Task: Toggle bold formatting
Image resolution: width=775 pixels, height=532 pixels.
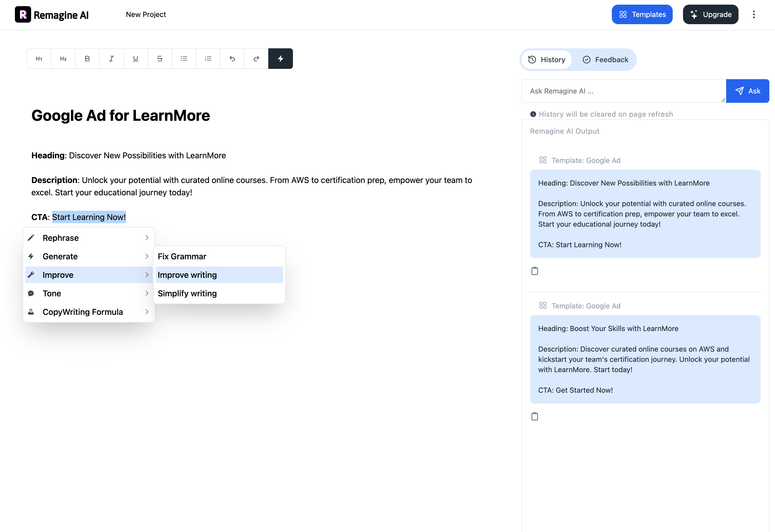Action: pos(87,59)
